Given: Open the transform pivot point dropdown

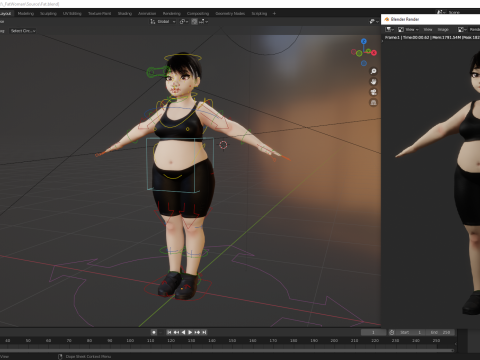Looking at the screenshot, I should tap(184, 22).
